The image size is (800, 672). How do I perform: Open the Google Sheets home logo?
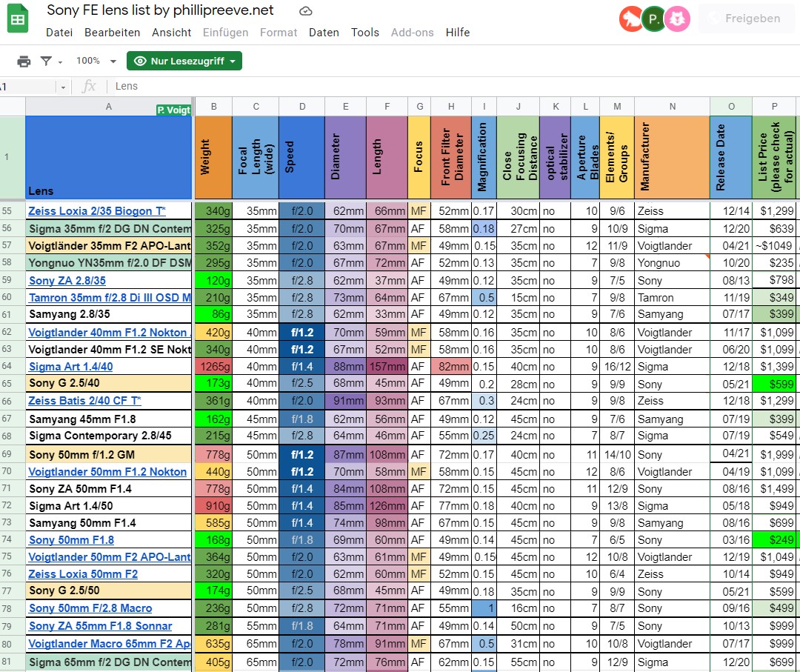click(x=18, y=19)
